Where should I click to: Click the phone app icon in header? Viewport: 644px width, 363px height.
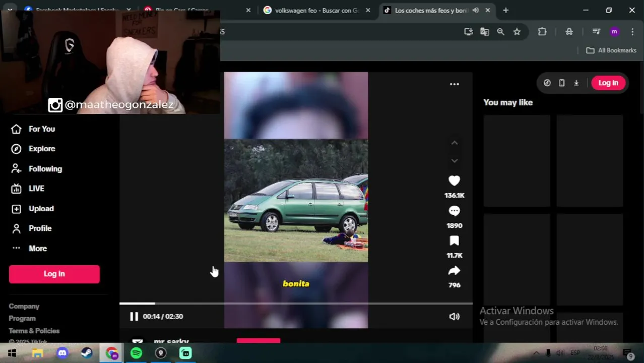pos(561,83)
